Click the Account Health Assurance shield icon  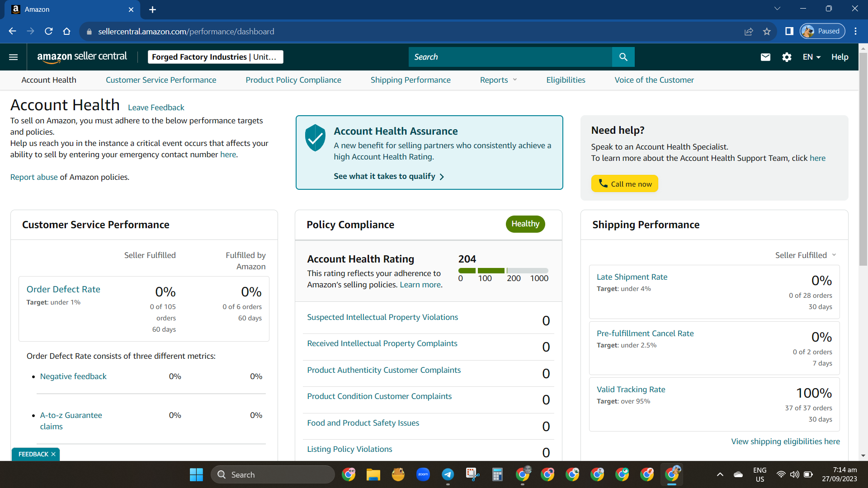pyautogui.click(x=315, y=137)
